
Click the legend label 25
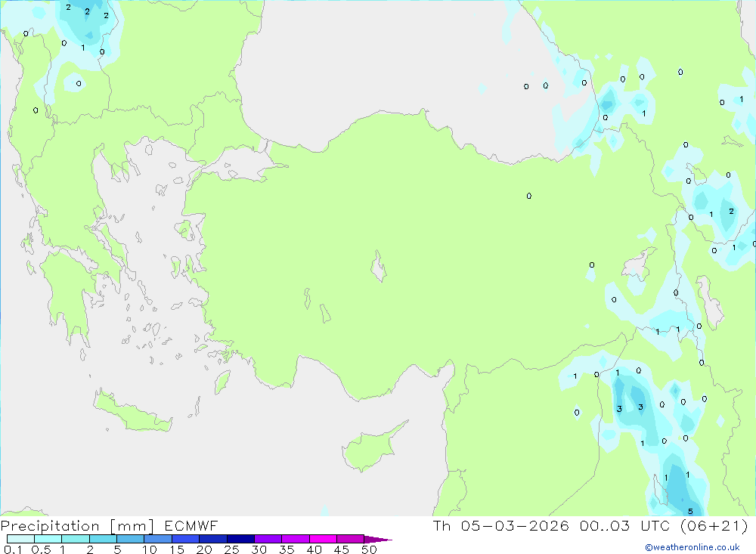pyautogui.click(x=232, y=549)
